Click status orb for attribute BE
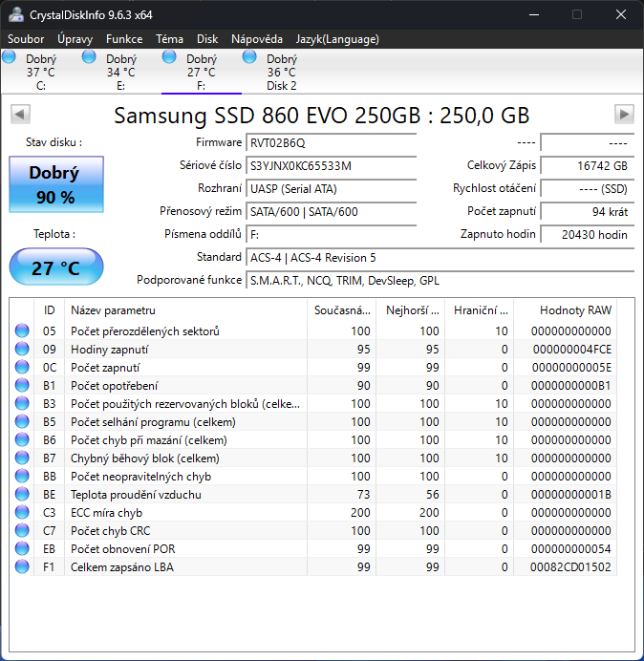The width and height of the screenshot is (644, 661). pyautogui.click(x=22, y=494)
